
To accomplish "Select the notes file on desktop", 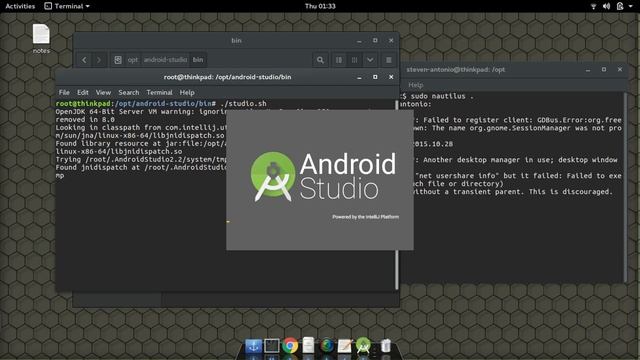I will pyautogui.click(x=41, y=39).
